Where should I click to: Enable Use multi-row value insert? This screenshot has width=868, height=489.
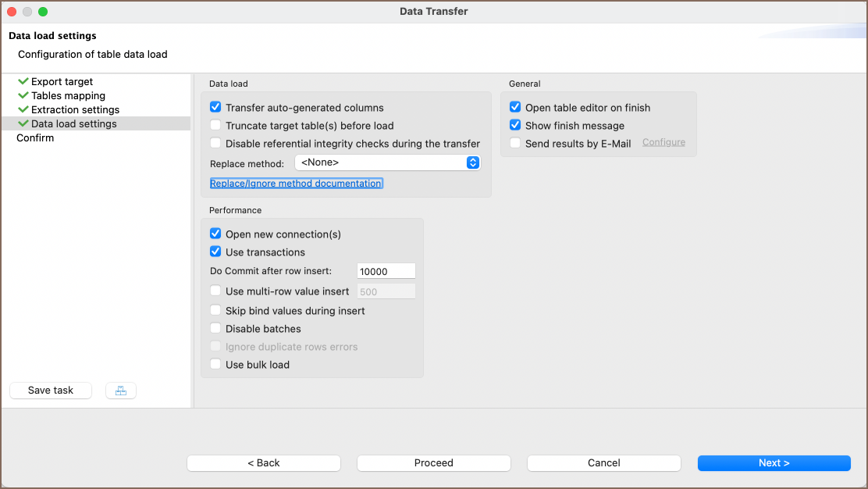(x=216, y=291)
